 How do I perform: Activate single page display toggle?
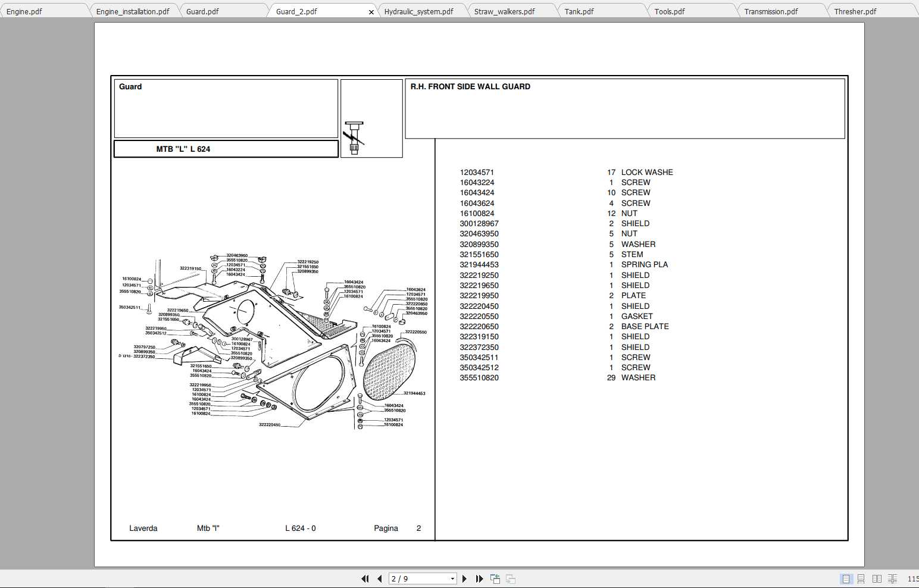pyautogui.click(x=846, y=578)
